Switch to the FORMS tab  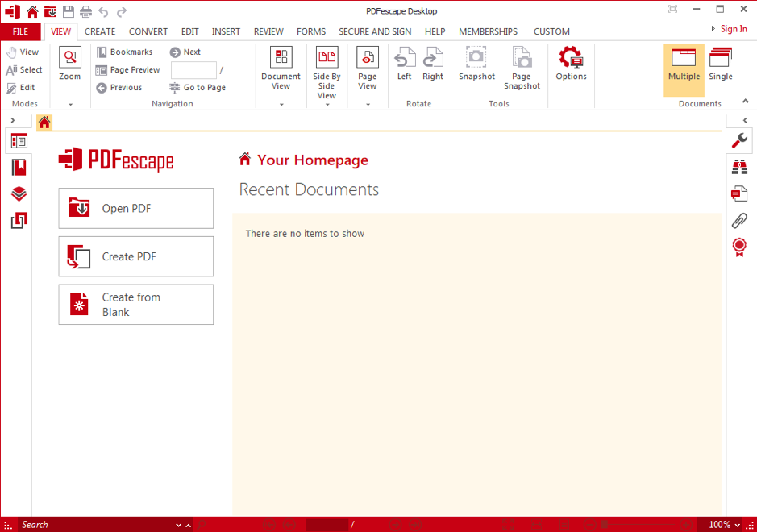311,31
